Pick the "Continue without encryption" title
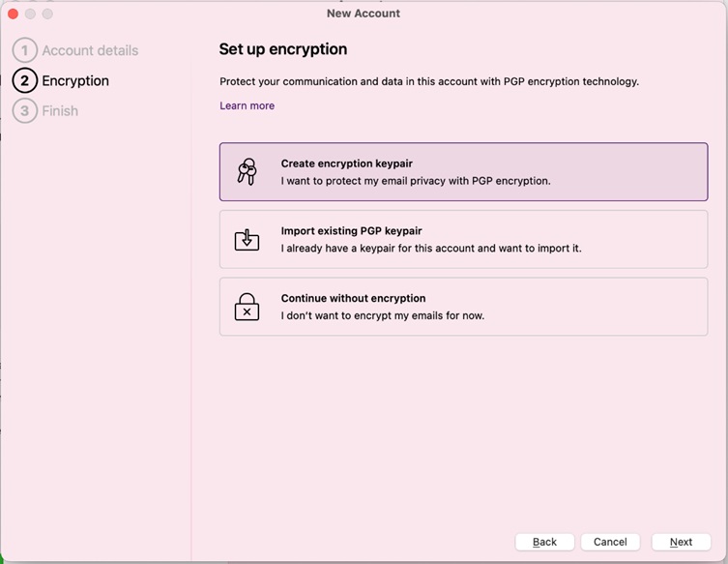Screen dimensions: 728x564 pyautogui.click(x=353, y=299)
